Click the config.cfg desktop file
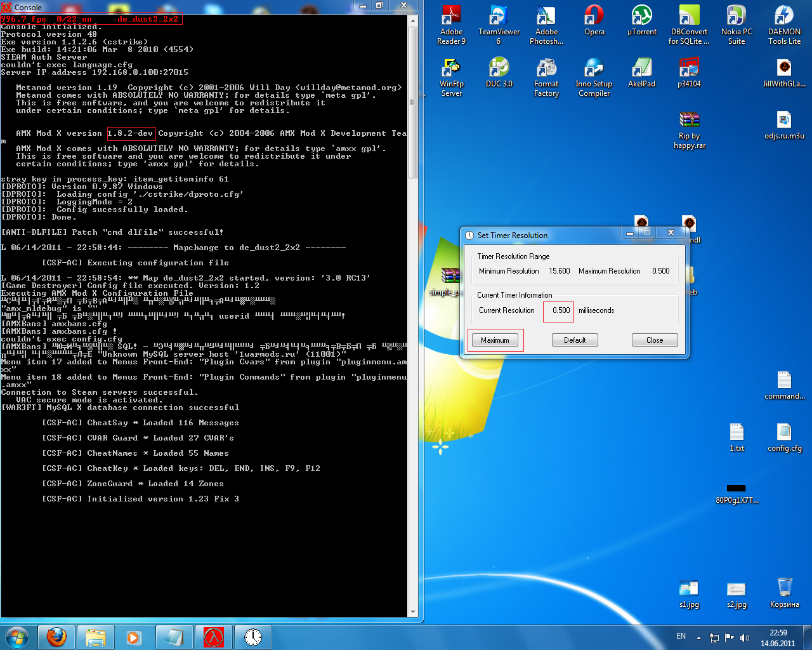The width and height of the screenshot is (812, 650). click(x=784, y=437)
